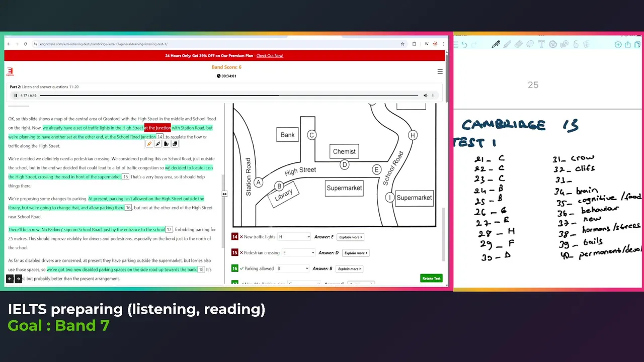Open the audio player more options
This screenshot has height=362, width=644.
click(x=433, y=96)
